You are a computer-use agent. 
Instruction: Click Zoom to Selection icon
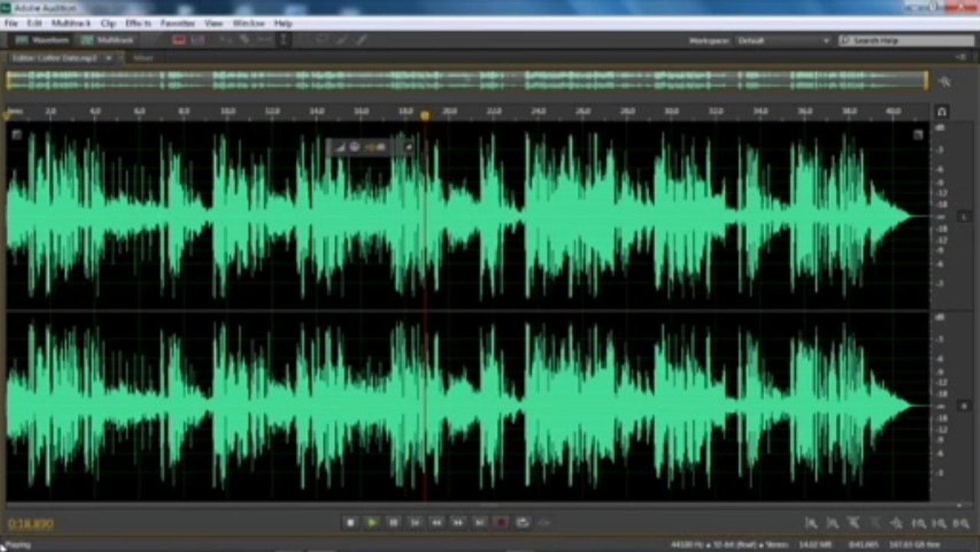click(961, 523)
